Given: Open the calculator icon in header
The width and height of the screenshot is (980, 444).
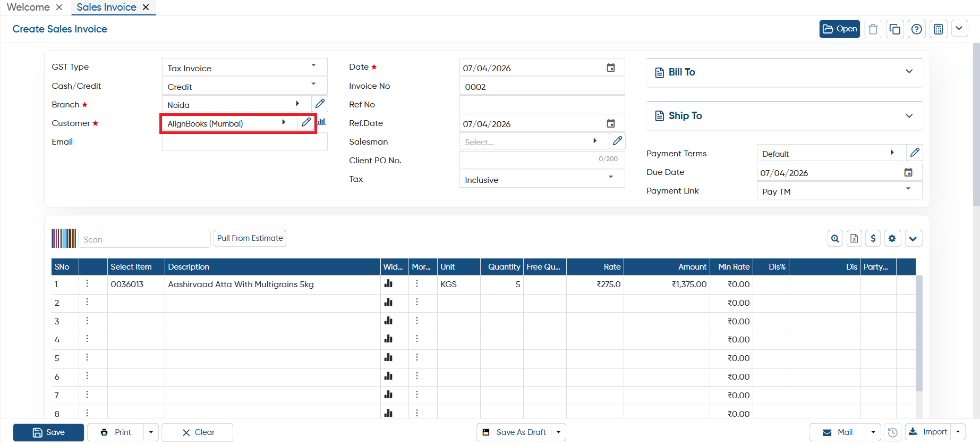Looking at the screenshot, I should pyautogui.click(x=939, y=29).
